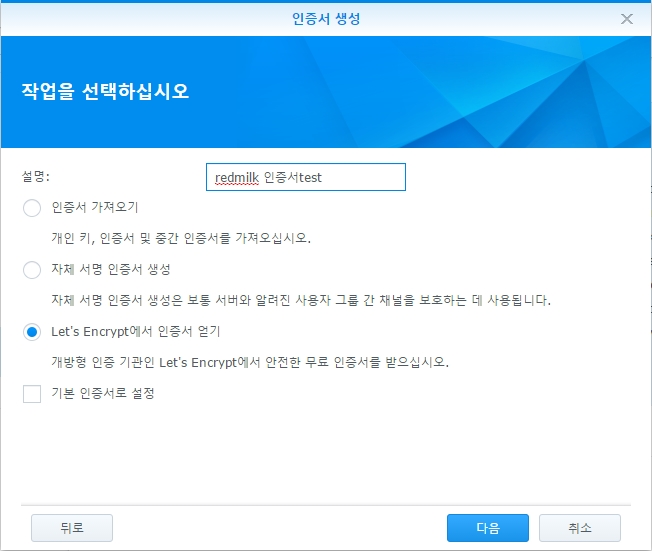The image size is (652, 551).
Task: Select Let's Encrypt에서 인증서 얻기 radio
Action: click(x=32, y=332)
